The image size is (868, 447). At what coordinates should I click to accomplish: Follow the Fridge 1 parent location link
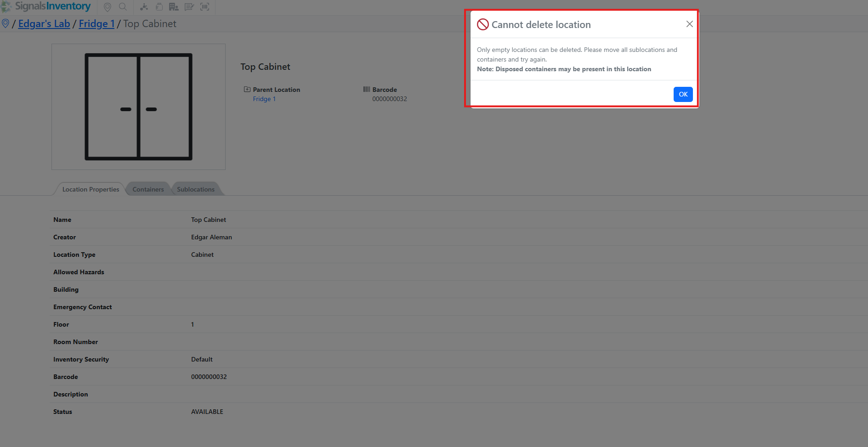click(264, 99)
